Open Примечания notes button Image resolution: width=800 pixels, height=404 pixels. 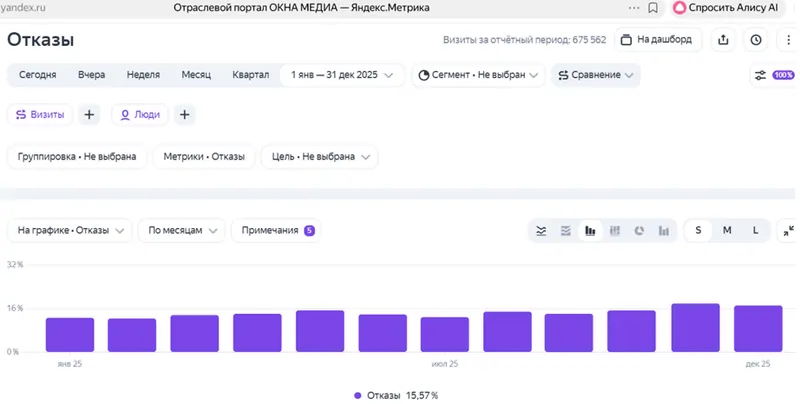point(277,231)
